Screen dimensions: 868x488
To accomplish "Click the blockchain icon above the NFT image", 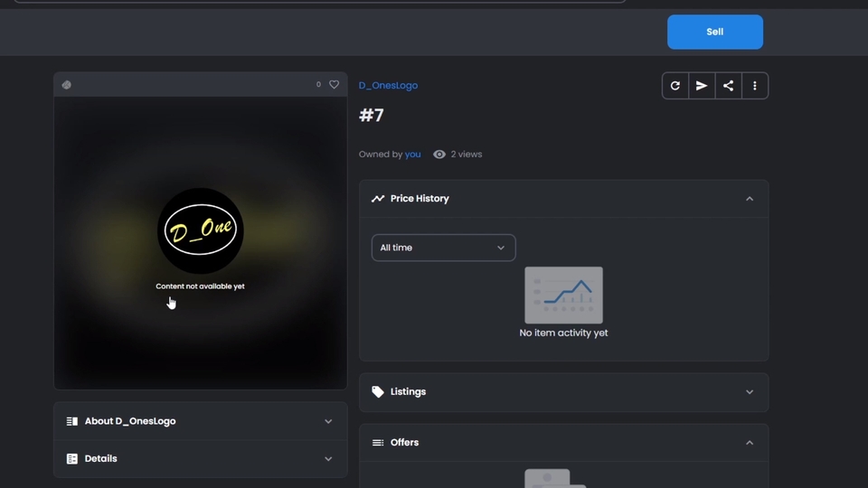I will [x=66, y=85].
